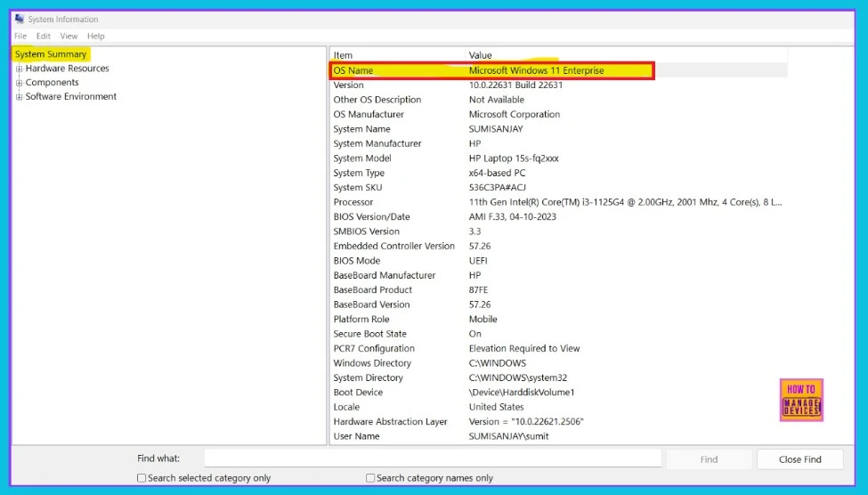Viewport: 868px width, 495px height.
Task: Click the value Mobile
Action: point(483,320)
